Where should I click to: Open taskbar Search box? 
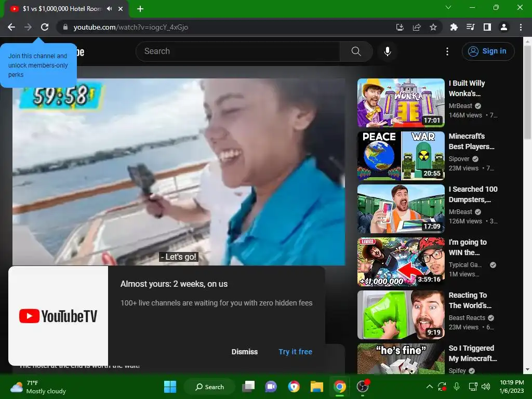pyautogui.click(x=210, y=387)
